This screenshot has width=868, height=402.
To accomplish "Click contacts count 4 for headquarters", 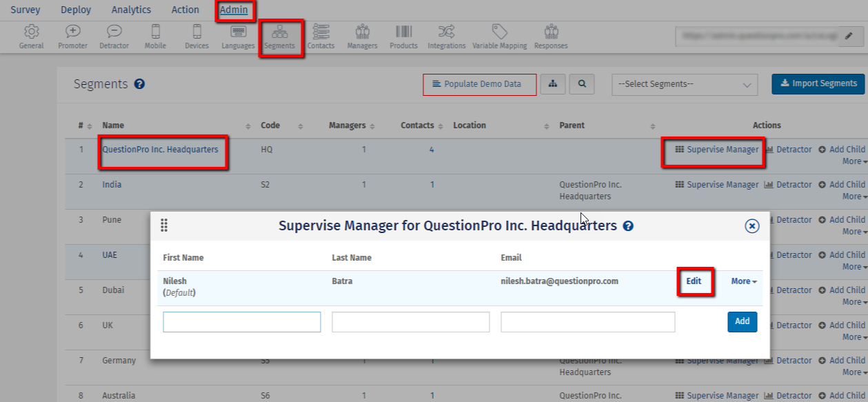I will [x=432, y=150].
